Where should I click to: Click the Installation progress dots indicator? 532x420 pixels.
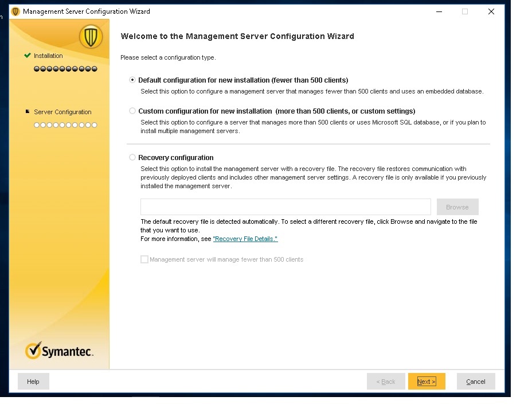pos(65,69)
